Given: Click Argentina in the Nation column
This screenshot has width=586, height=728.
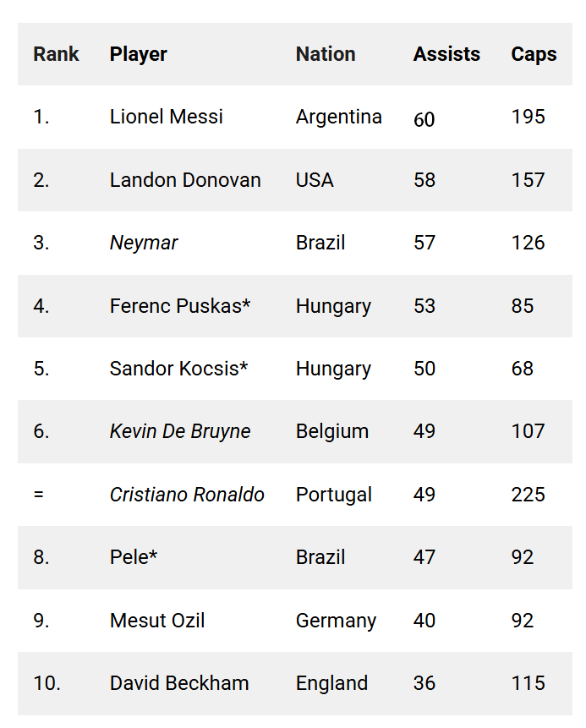Looking at the screenshot, I should click(x=338, y=117).
